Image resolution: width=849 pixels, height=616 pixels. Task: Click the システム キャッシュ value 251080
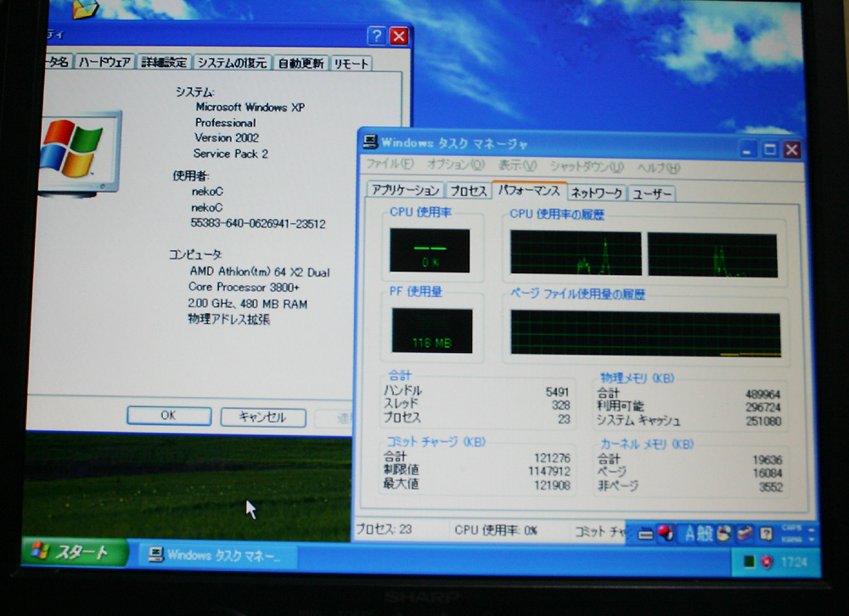(763, 421)
